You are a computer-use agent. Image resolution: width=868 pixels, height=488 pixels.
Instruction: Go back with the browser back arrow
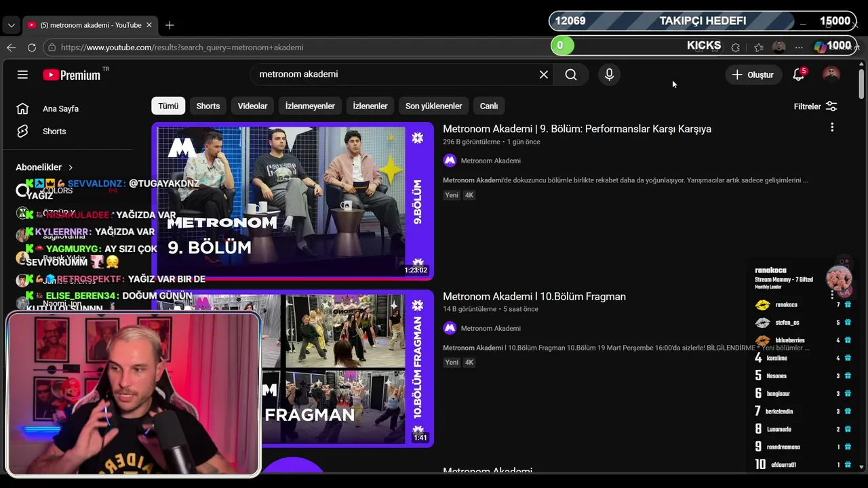12,47
